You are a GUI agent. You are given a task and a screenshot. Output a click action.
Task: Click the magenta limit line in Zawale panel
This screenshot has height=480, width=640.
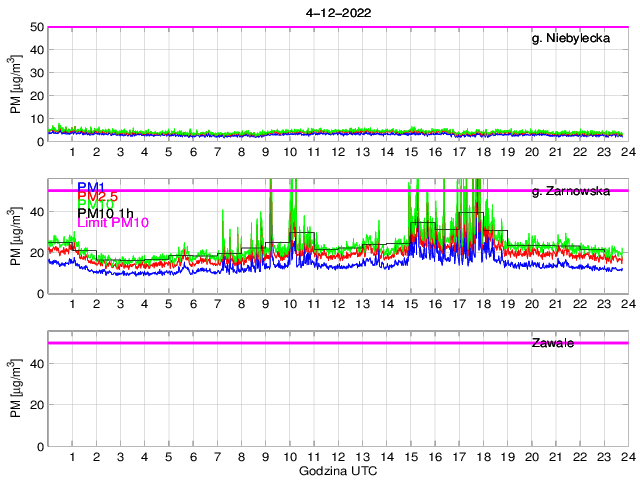tap(300, 343)
